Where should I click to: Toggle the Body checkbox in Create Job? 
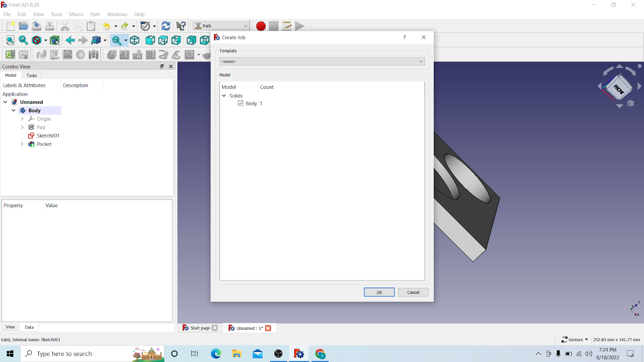click(x=241, y=103)
